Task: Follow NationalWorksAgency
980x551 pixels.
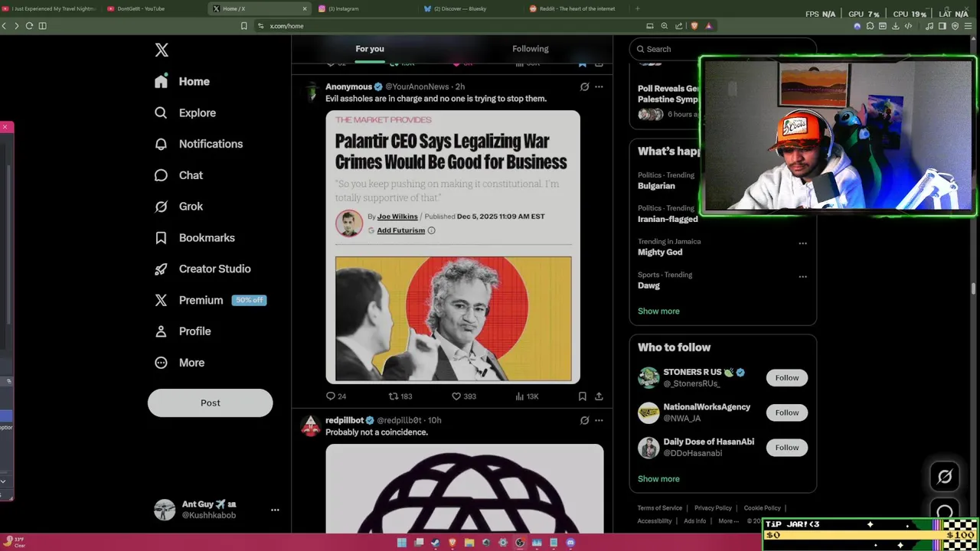Action: [786, 412]
